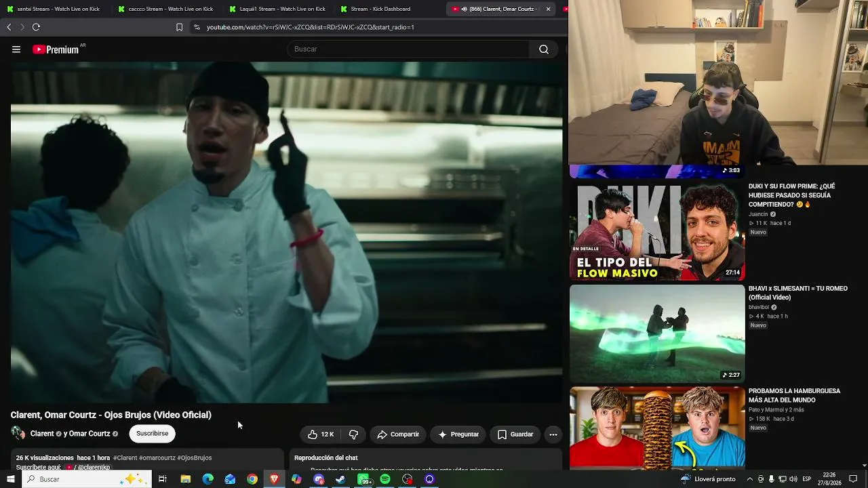Viewport: 868px width, 488px height.
Task: Open Google Chrome from the taskbar
Action: (252, 479)
